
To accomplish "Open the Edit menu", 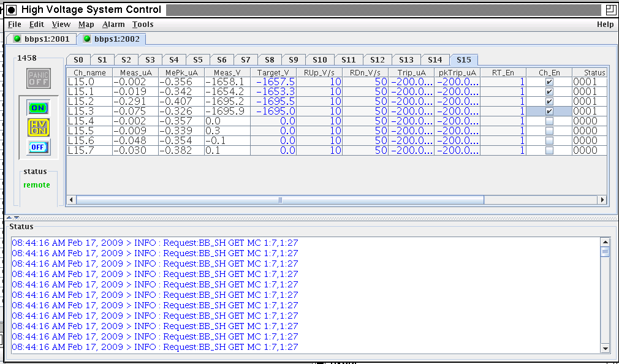I will pyautogui.click(x=37, y=25).
